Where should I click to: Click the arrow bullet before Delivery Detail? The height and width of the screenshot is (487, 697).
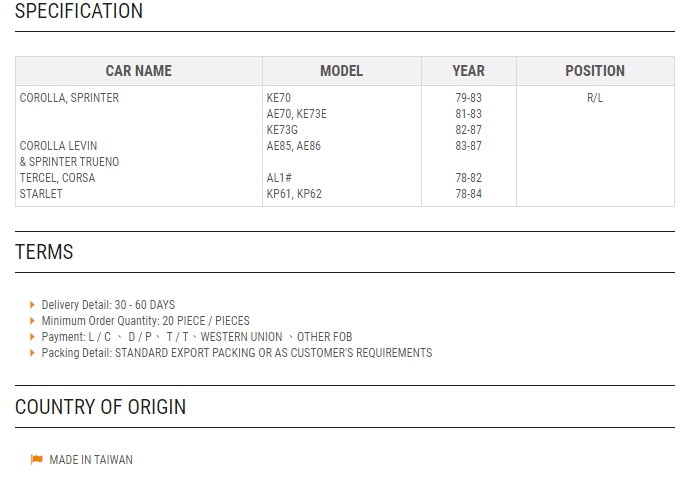[32, 305]
